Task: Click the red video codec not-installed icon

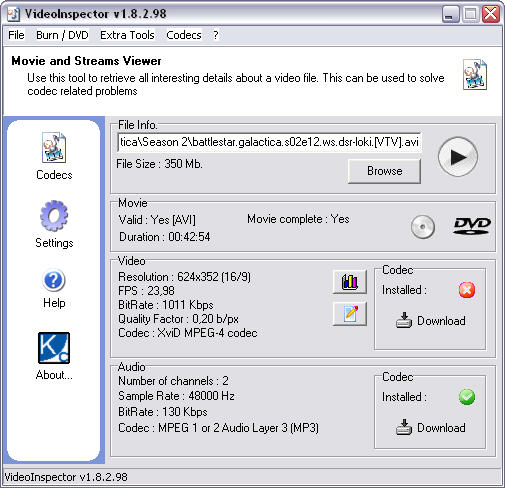Action: [x=467, y=290]
